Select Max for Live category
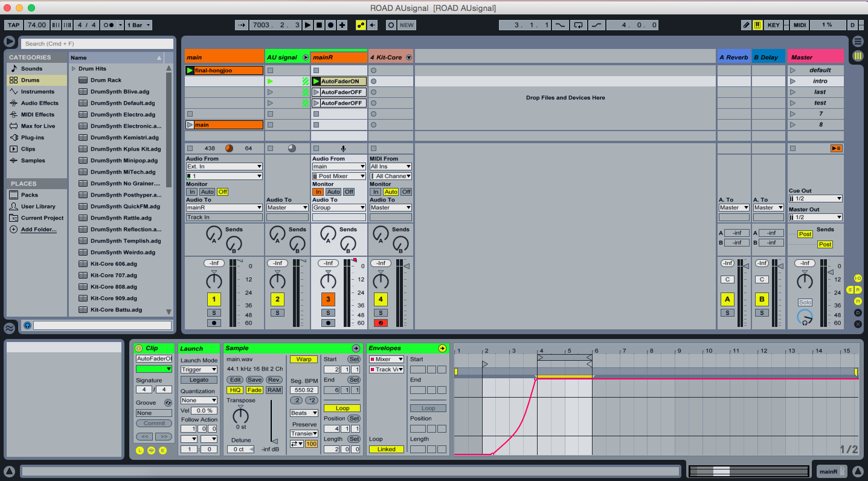 (37, 126)
